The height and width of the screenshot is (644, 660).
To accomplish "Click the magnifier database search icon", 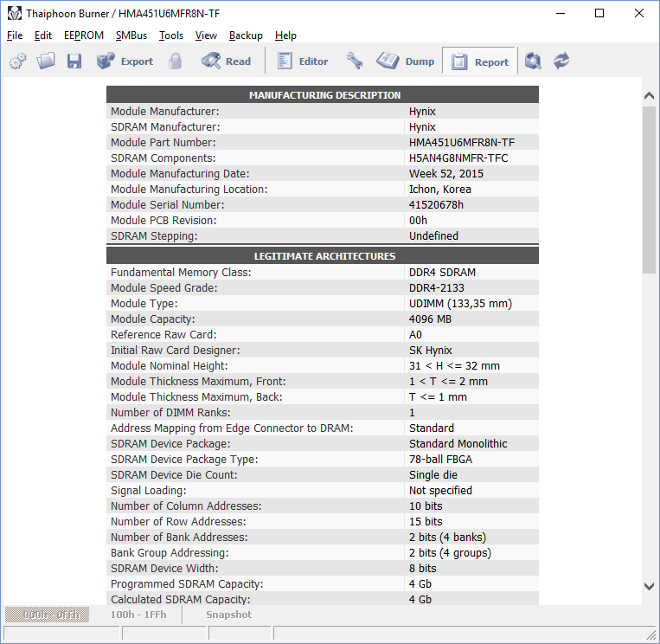I will point(534,61).
